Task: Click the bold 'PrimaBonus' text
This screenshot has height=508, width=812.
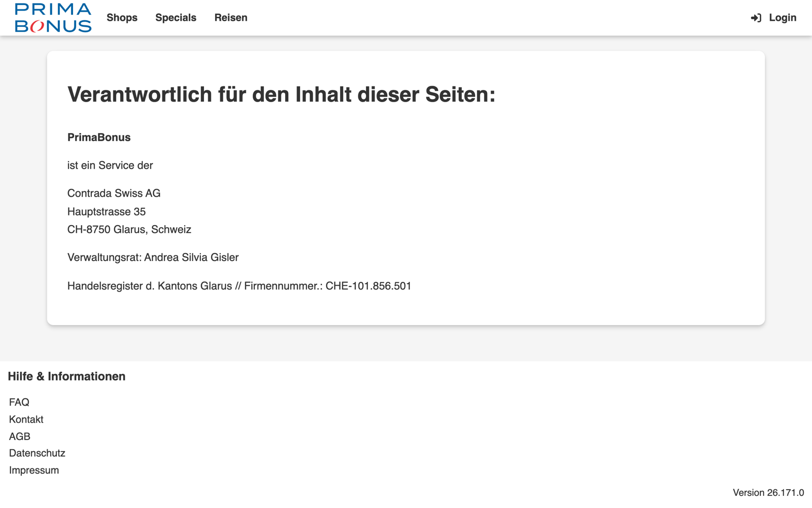Action: click(99, 138)
